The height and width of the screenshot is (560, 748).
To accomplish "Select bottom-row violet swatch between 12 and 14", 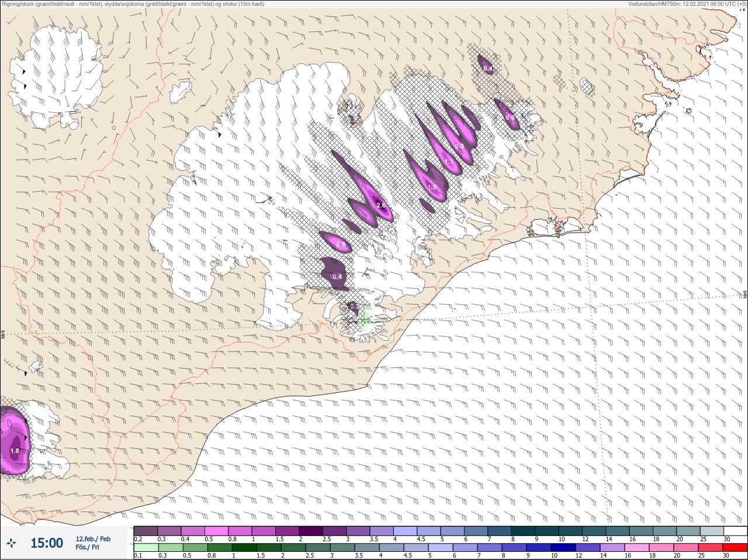I will [x=588, y=548].
